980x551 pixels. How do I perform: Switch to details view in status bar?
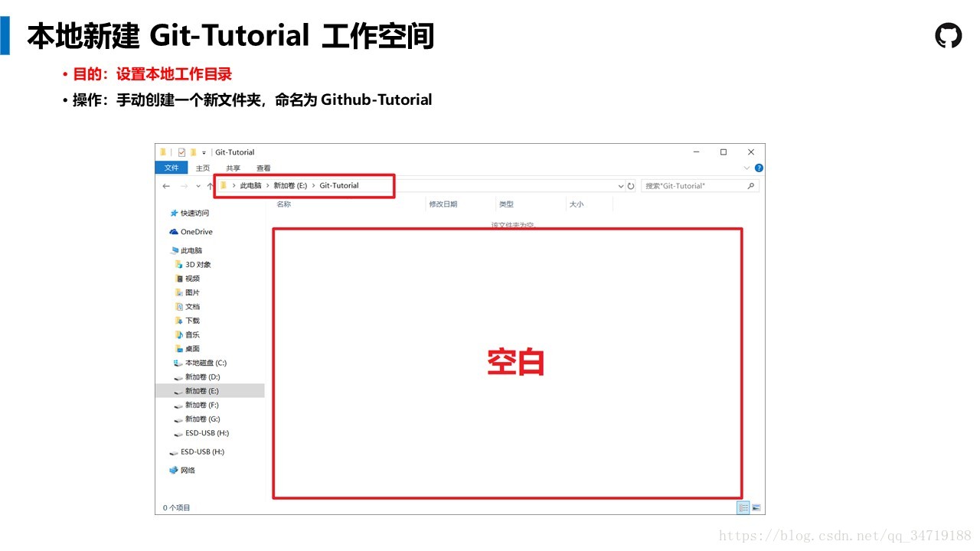tap(743, 507)
